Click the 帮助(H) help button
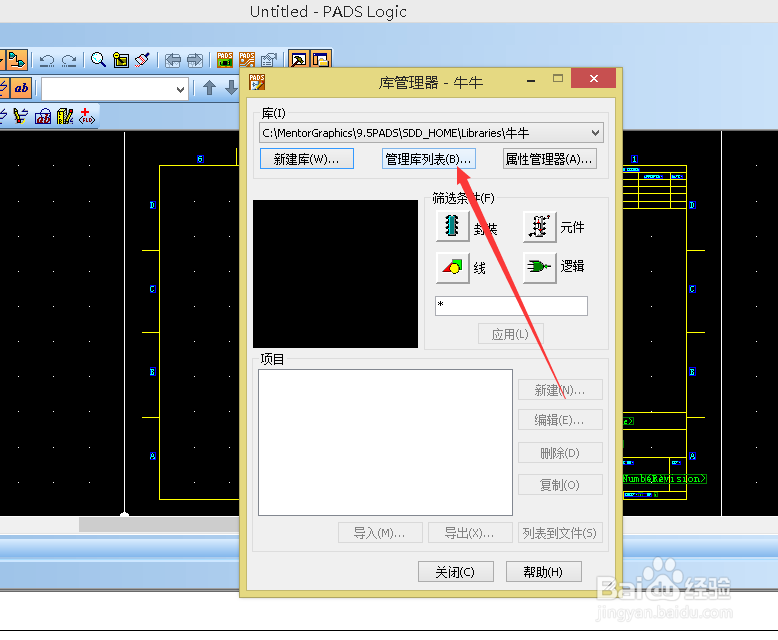 click(543, 572)
